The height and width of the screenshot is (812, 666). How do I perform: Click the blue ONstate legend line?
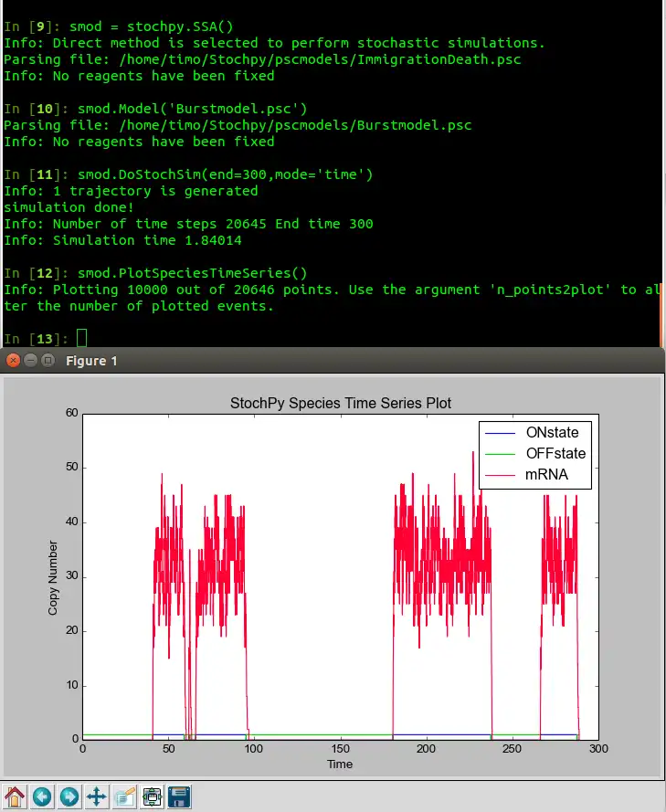[501, 433]
